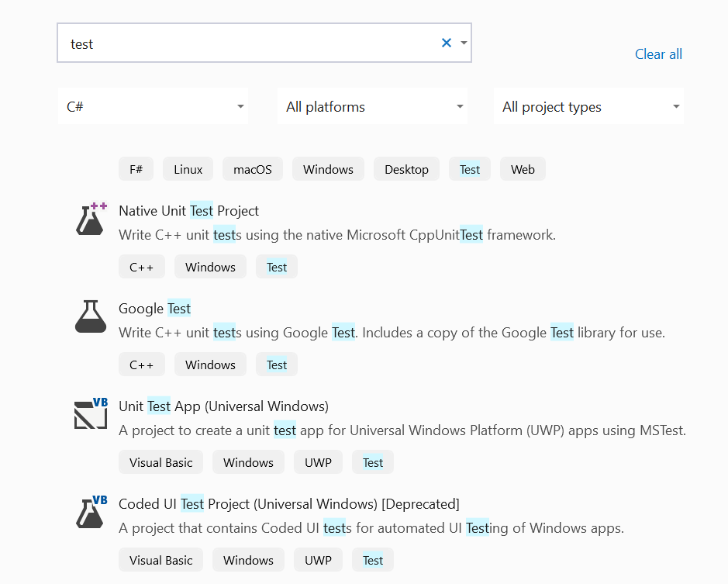Open the All project types dropdown

588,105
